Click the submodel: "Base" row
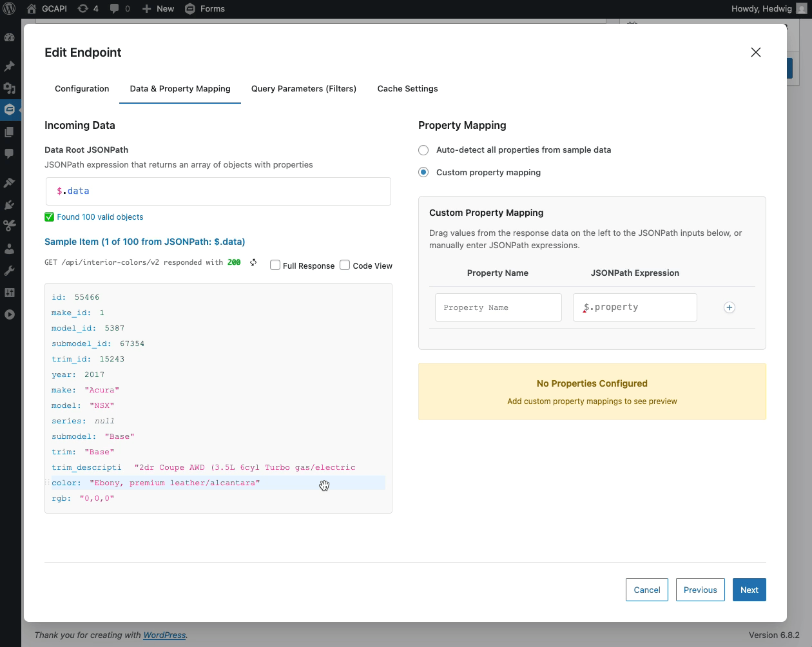This screenshot has height=647, width=812. pos(218,436)
